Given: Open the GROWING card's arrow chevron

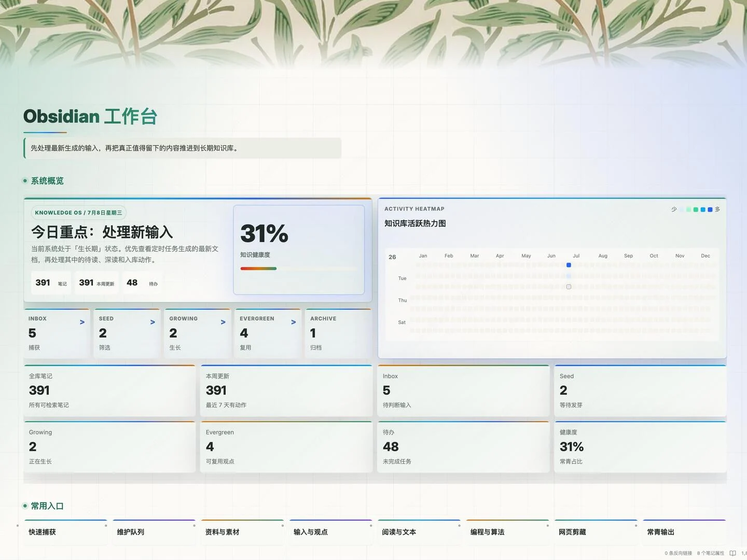Looking at the screenshot, I should pos(223,322).
